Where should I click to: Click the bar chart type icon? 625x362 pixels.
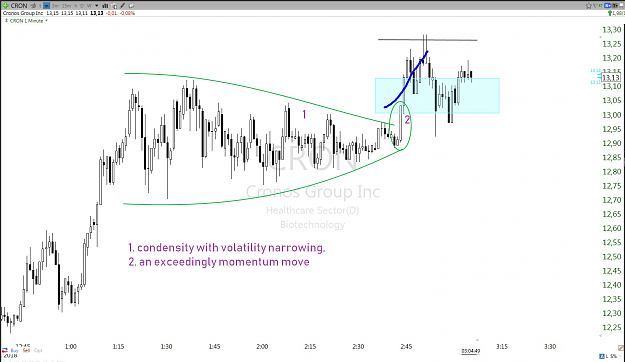click(105, 6)
